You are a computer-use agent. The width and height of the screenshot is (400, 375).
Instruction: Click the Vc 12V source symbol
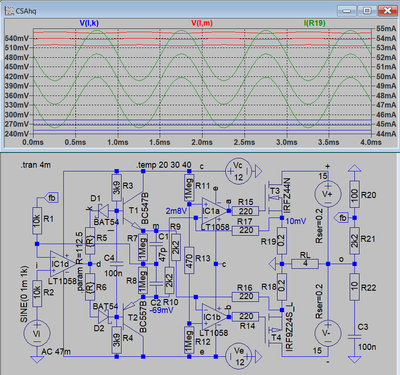coord(238,172)
